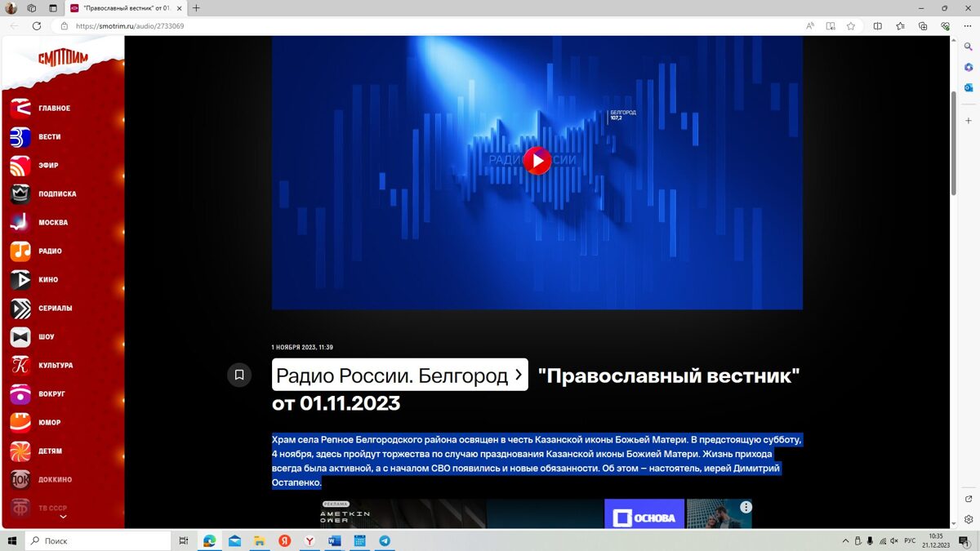Viewport: 980px width, 551px height.
Task: Switch keyboard language РУС indicator
Action: [909, 541]
